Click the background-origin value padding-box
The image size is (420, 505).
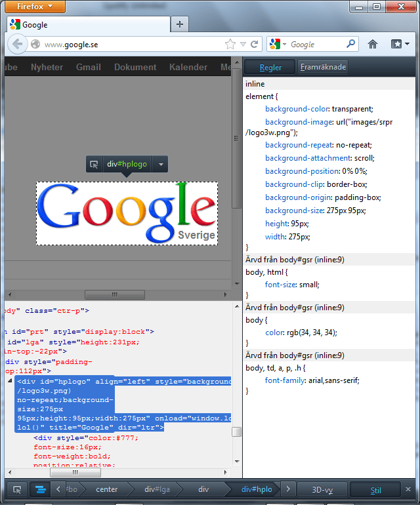[358, 197]
